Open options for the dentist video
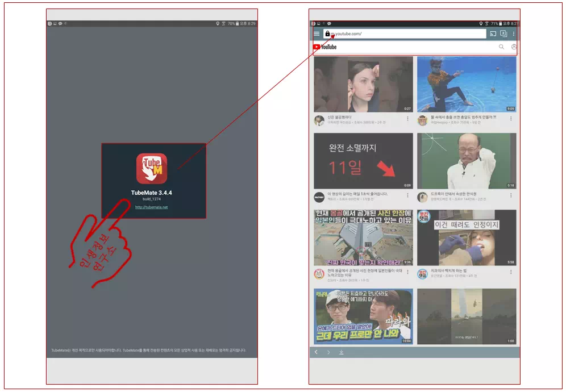 click(511, 272)
